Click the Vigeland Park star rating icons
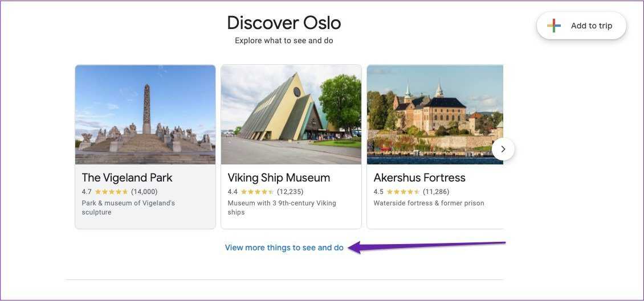 coord(111,192)
